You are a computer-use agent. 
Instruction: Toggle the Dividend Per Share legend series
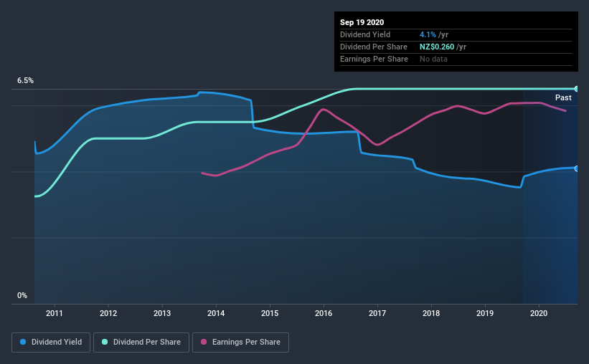coord(141,343)
